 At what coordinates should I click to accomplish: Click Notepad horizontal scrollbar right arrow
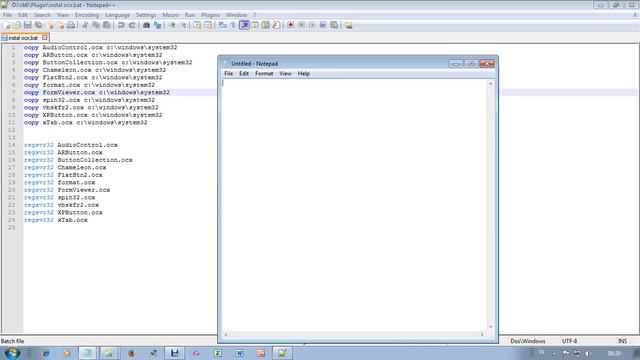482,335
